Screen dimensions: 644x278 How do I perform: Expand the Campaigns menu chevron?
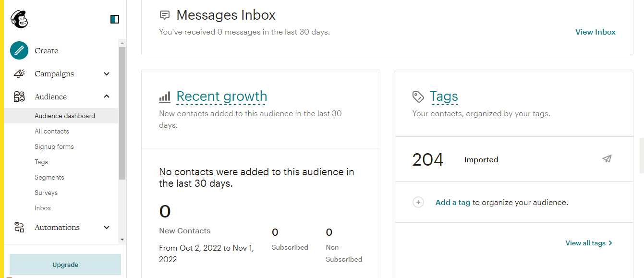coord(107,73)
